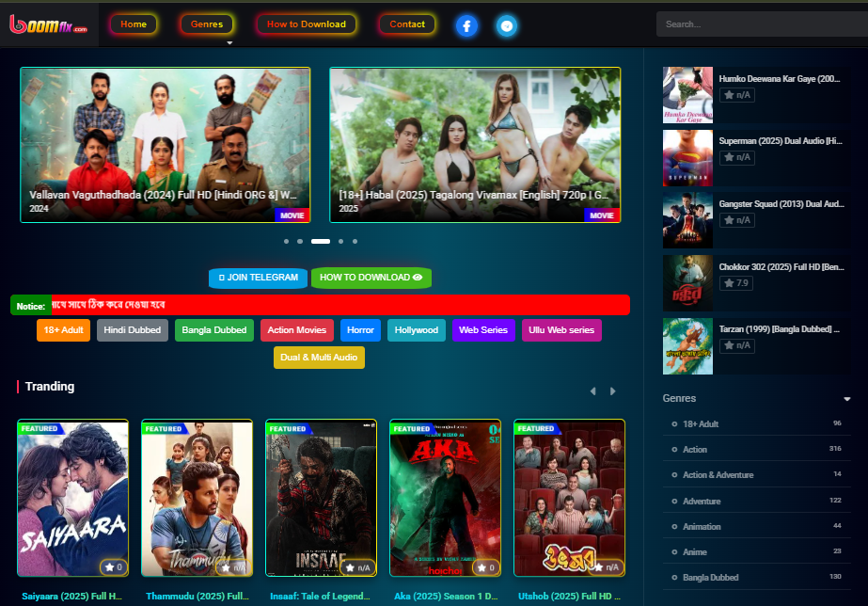Screen dimensions: 868x606
Task: Open the Animation genre in sidebar
Action: pos(702,526)
